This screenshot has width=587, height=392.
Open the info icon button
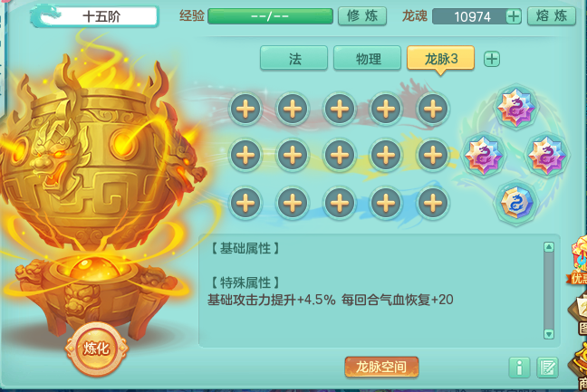[x=519, y=368]
